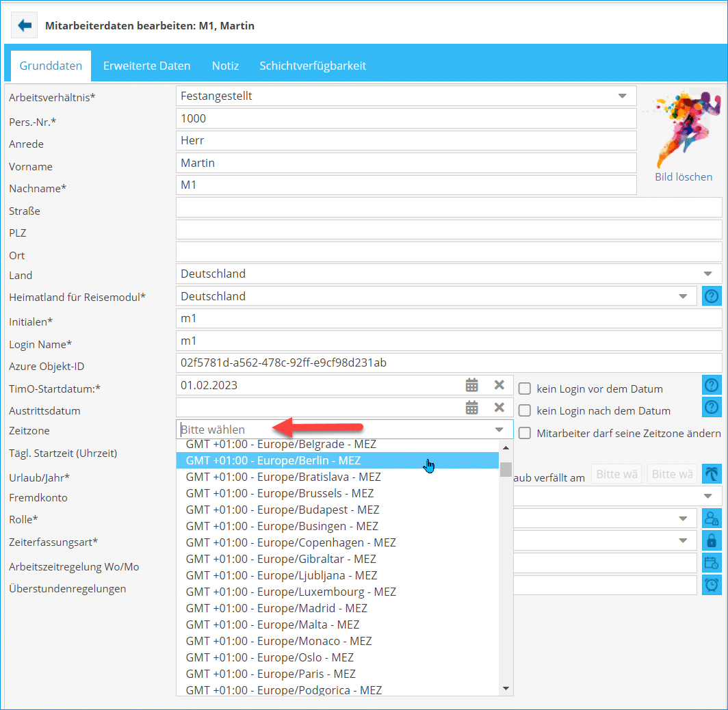
Task: Open the Land dropdown showing Deutschland
Action: click(707, 274)
